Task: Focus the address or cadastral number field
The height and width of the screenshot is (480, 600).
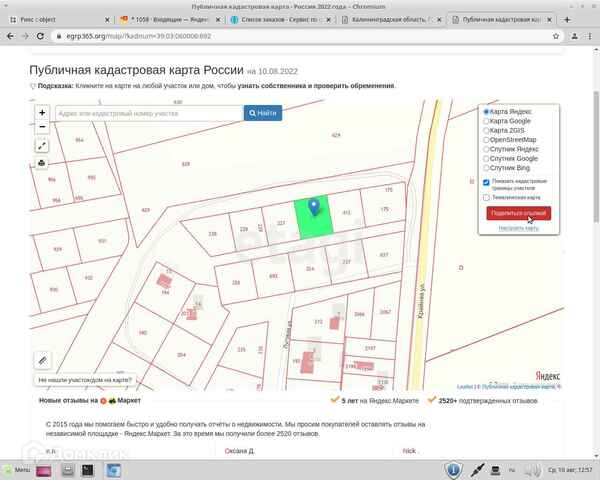Action: (150, 113)
